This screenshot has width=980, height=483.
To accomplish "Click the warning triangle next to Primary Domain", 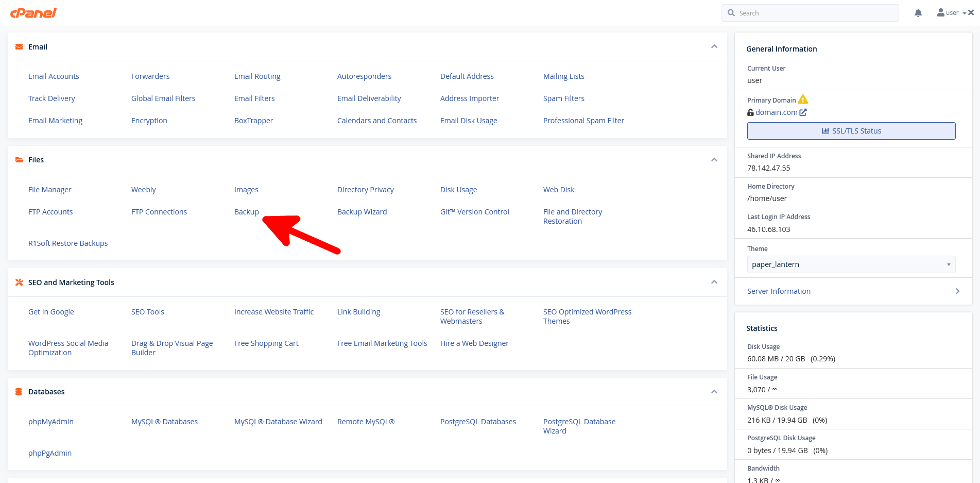I will pyautogui.click(x=804, y=99).
